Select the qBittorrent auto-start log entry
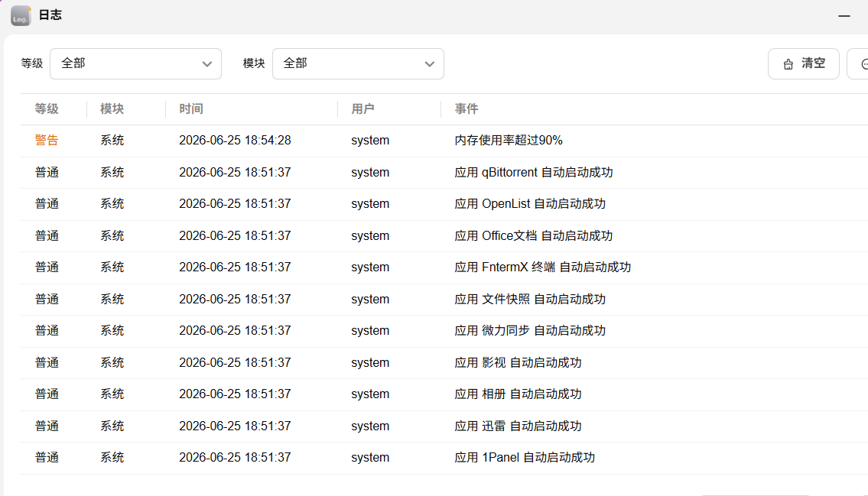 point(444,173)
